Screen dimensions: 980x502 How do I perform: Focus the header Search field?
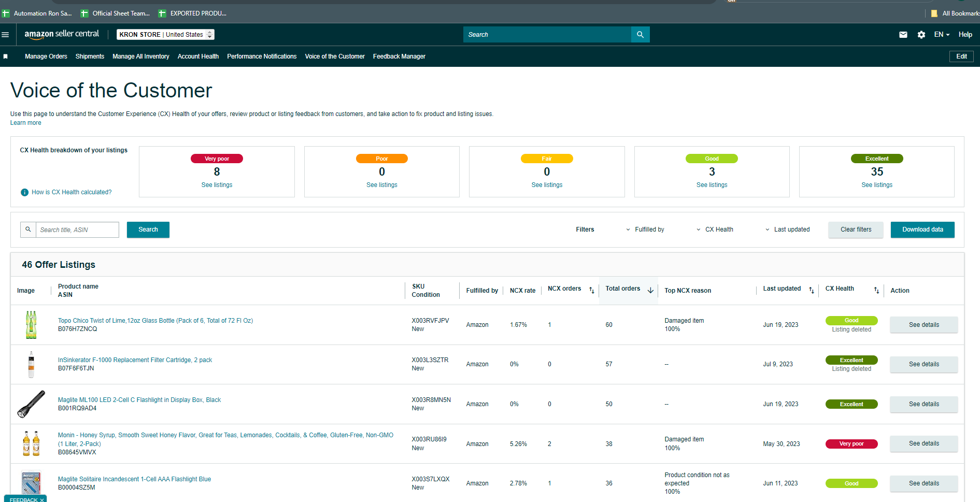point(547,35)
